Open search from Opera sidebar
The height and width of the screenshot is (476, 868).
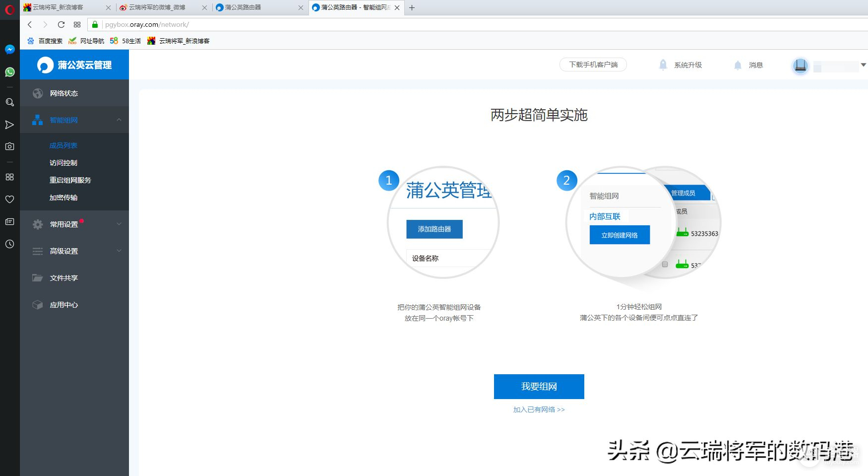coord(9,102)
